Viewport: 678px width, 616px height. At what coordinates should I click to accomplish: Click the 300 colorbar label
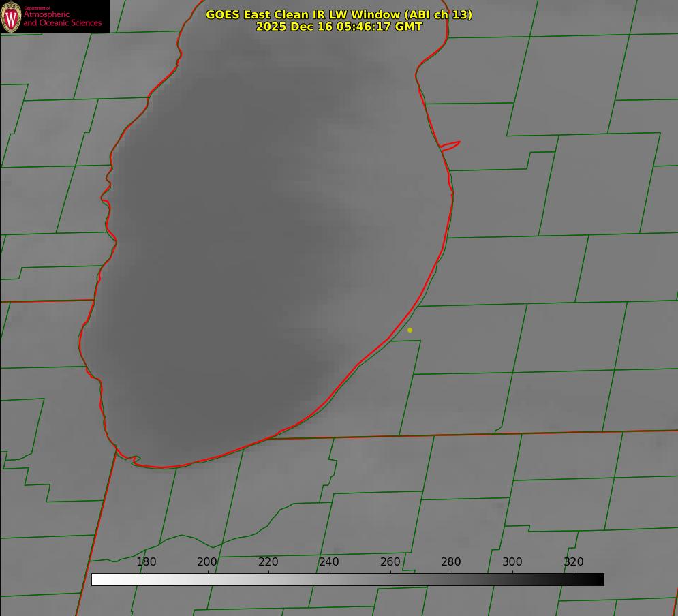(512, 561)
